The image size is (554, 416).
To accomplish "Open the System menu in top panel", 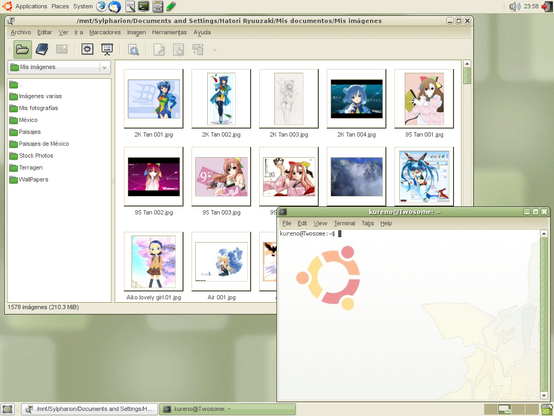I will click(x=83, y=6).
